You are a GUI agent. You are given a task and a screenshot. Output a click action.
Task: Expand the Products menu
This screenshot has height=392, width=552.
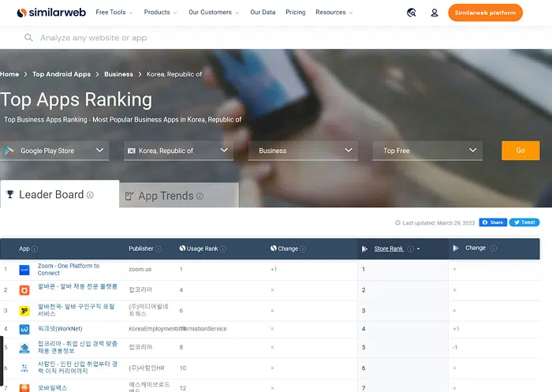point(160,13)
